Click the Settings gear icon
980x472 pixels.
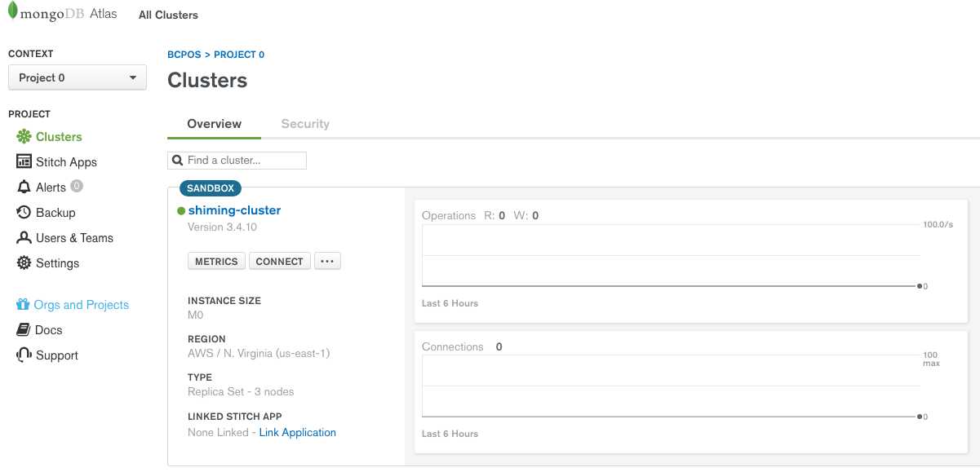(24, 263)
